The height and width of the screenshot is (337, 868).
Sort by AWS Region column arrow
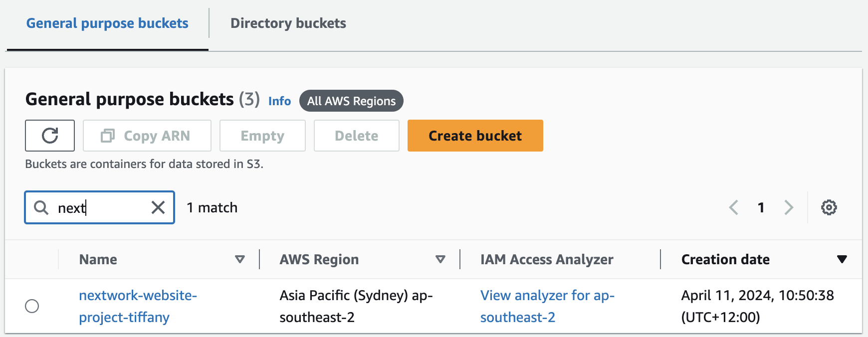[x=440, y=259]
